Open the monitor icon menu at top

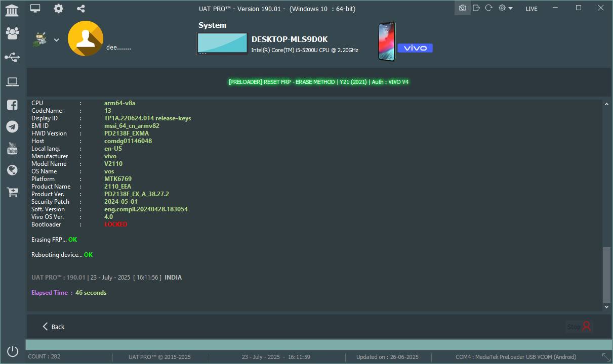[35, 9]
